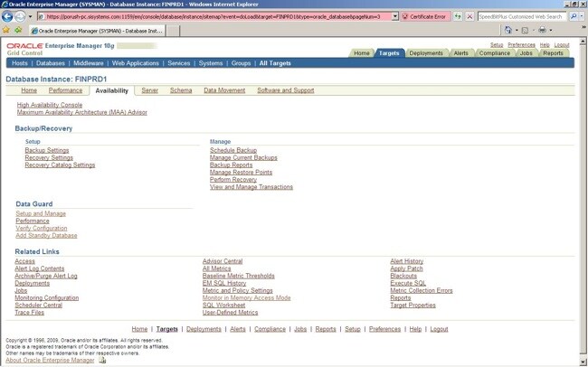Open the recent pages dropdown arrow
The height and width of the screenshot is (367, 588).
(31, 17)
